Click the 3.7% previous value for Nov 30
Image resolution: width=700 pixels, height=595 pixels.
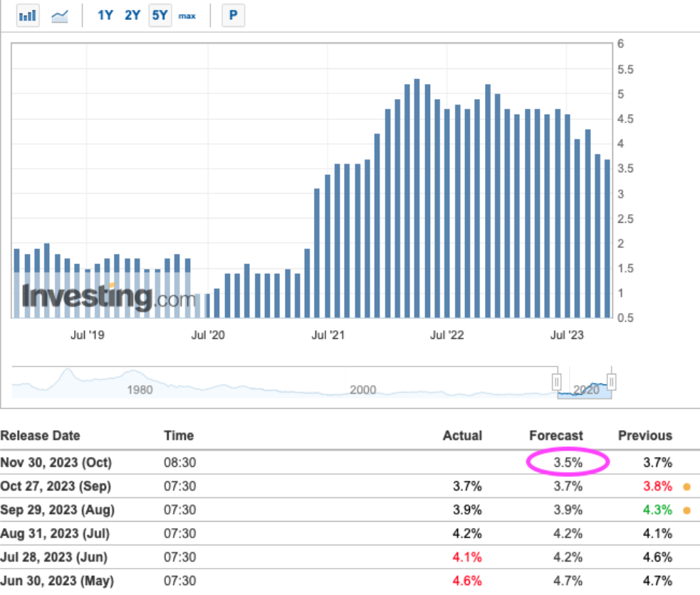(x=657, y=463)
